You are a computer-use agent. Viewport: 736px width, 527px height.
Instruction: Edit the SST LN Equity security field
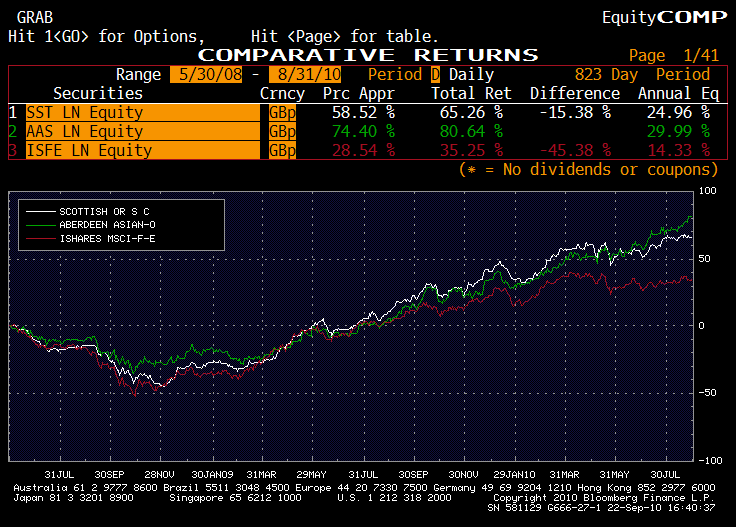point(140,112)
